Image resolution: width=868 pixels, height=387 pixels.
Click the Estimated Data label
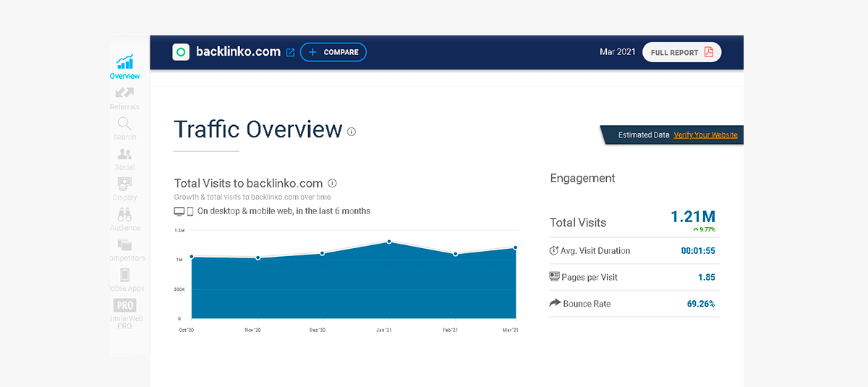point(644,135)
